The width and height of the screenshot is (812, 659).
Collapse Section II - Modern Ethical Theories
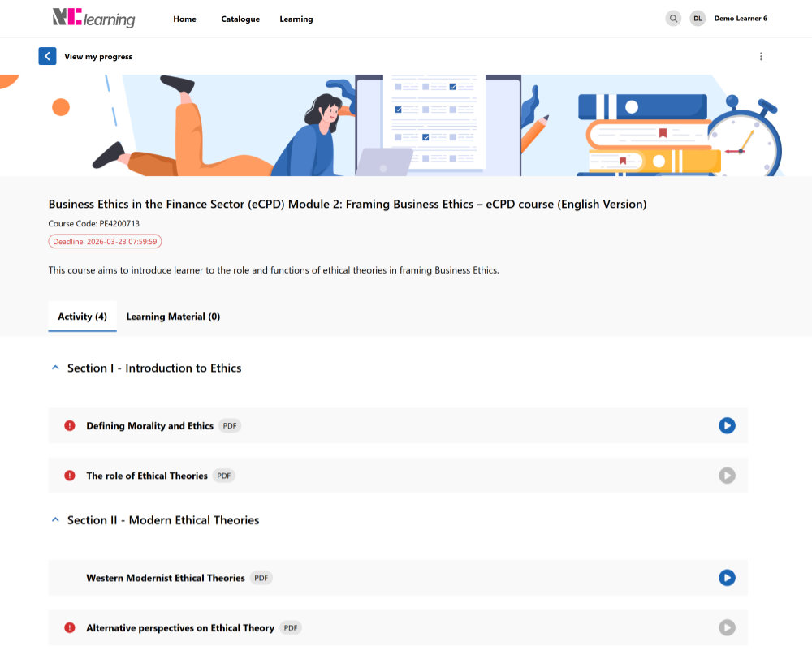(55, 519)
